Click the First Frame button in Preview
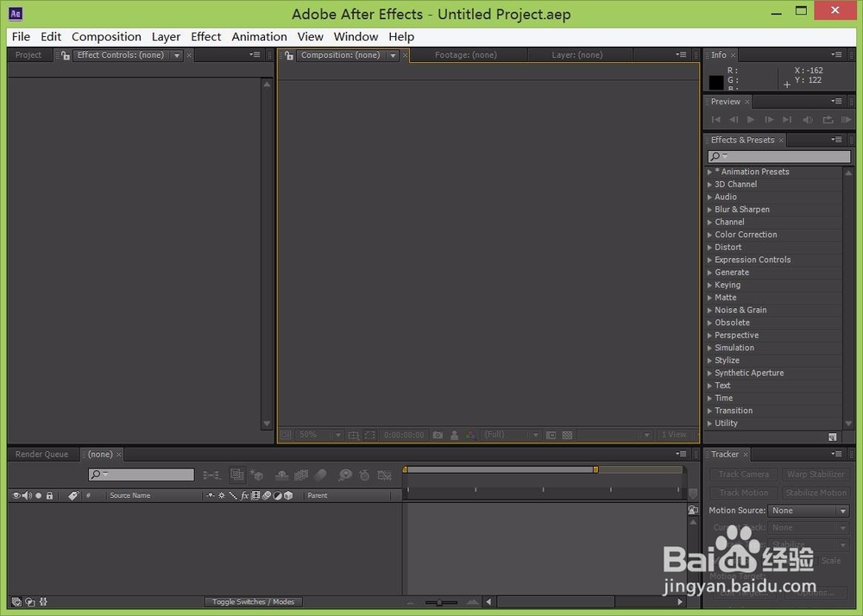 click(715, 119)
